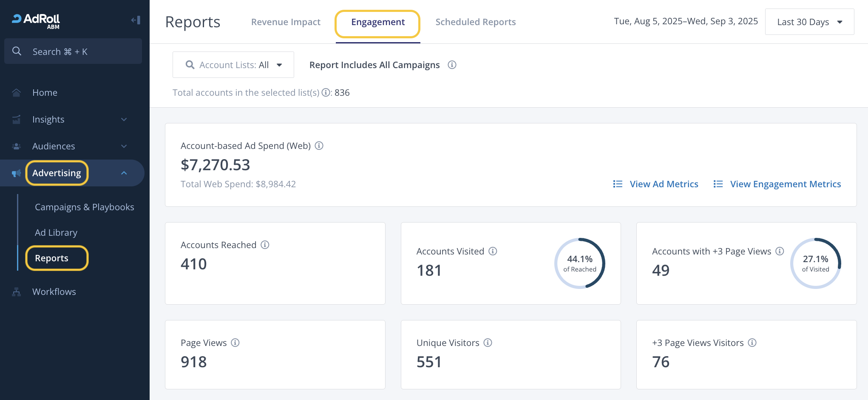This screenshot has width=868, height=400.
Task: Collapse the sidebar using the arrow icon
Action: (x=136, y=20)
